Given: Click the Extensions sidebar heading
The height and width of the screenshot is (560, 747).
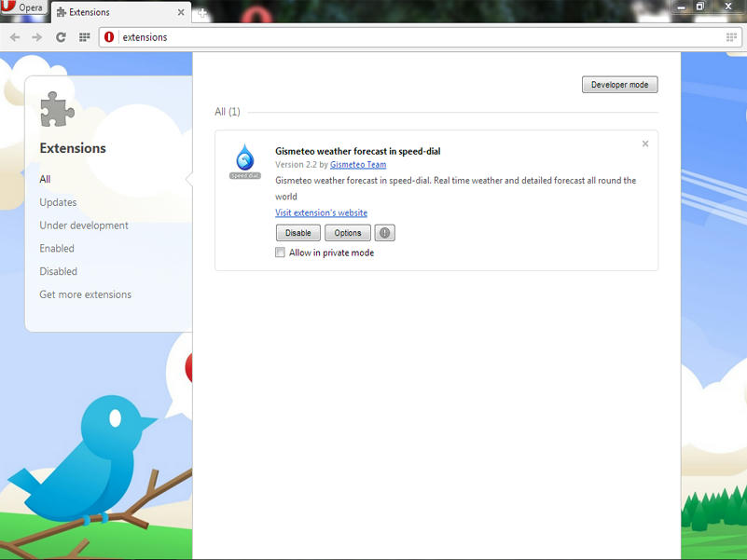Looking at the screenshot, I should click(x=73, y=148).
